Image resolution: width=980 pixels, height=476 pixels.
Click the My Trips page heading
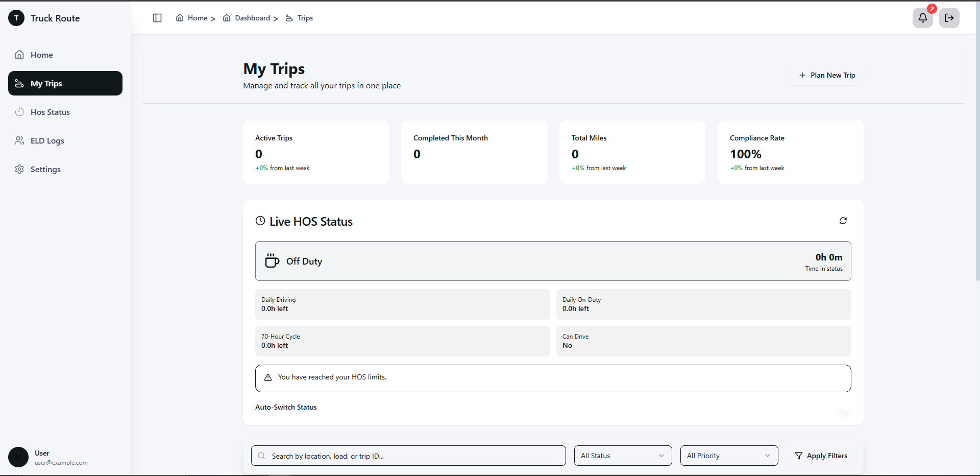click(x=274, y=69)
